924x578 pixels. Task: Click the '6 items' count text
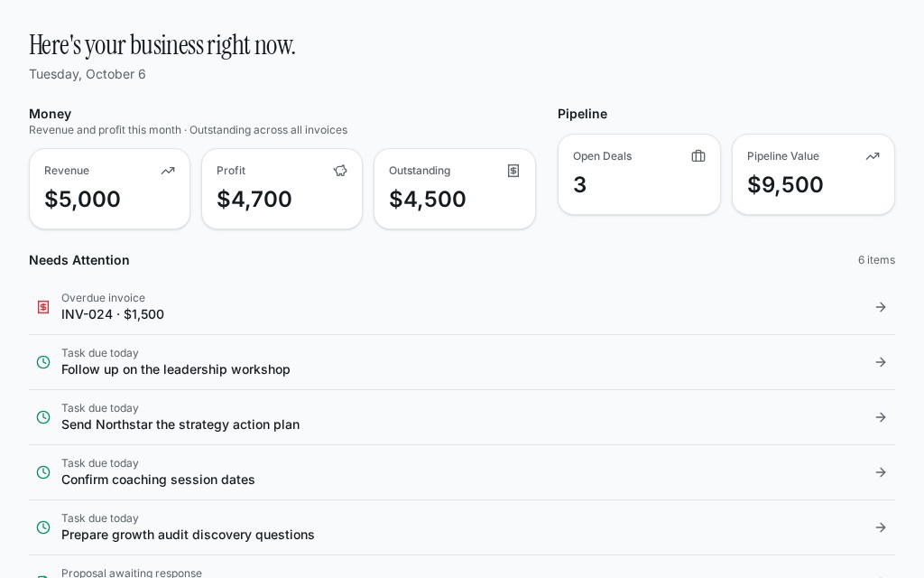(x=876, y=260)
